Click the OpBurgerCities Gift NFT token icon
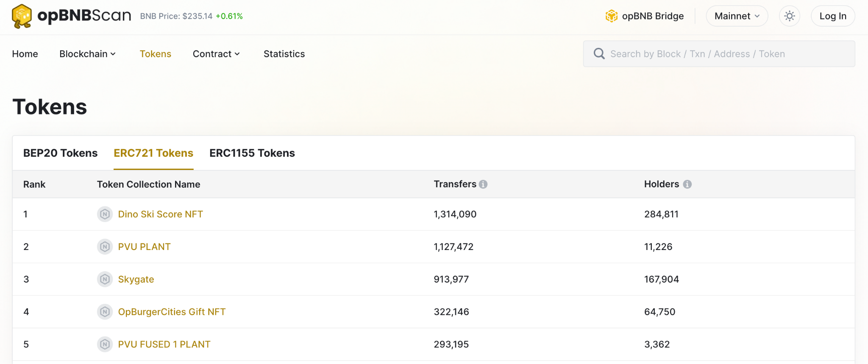The width and height of the screenshot is (868, 364). [105, 312]
